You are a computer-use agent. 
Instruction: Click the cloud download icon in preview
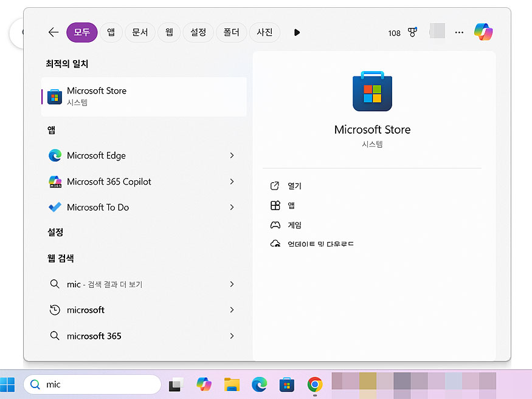tap(275, 243)
